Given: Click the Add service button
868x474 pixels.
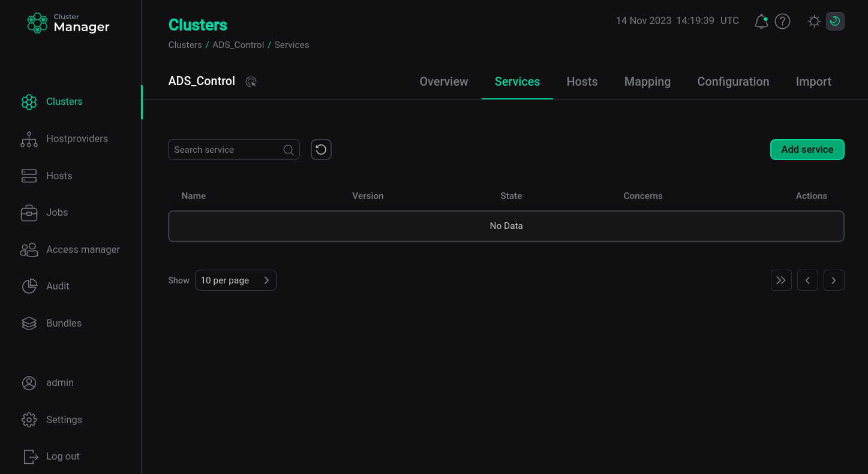Looking at the screenshot, I should (807, 150).
